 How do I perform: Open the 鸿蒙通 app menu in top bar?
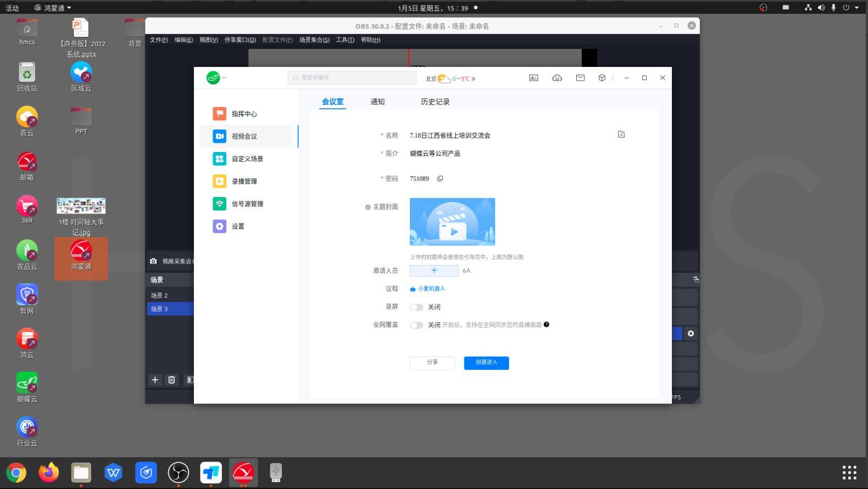pyautogui.click(x=53, y=8)
